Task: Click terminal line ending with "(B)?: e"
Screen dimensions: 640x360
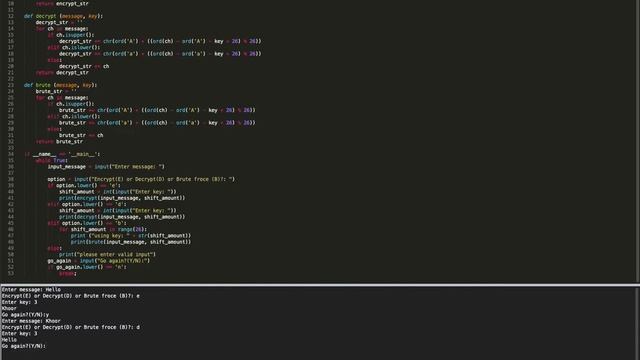Action: point(71,296)
